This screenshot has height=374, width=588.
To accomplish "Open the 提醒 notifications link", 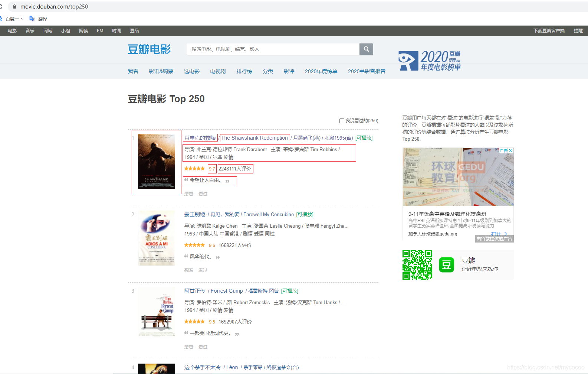I will pos(578,31).
